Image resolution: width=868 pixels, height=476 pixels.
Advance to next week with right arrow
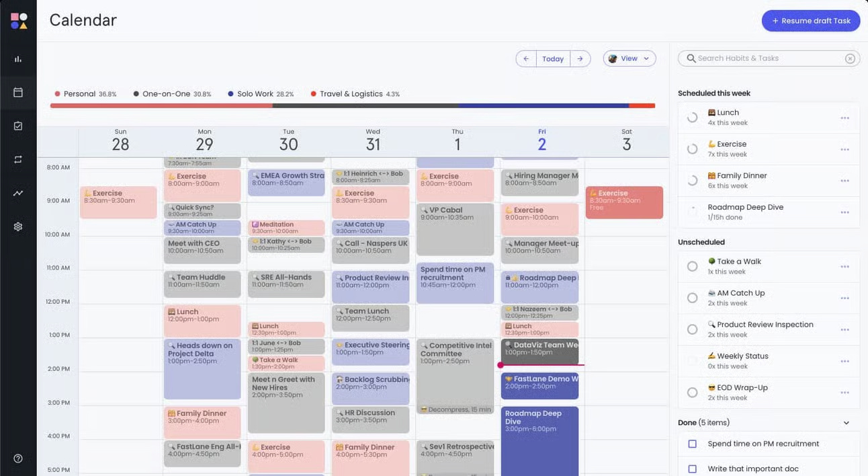click(x=580, y=58)
